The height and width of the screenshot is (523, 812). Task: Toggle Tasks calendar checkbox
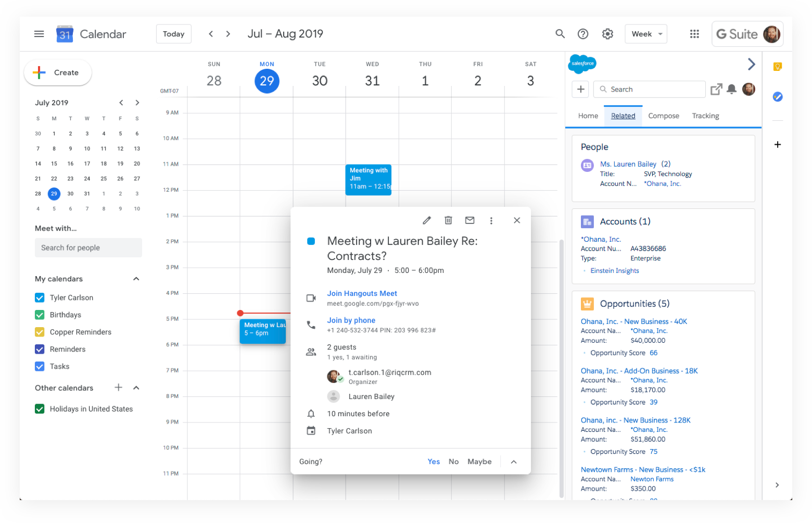tap(40, 366)
